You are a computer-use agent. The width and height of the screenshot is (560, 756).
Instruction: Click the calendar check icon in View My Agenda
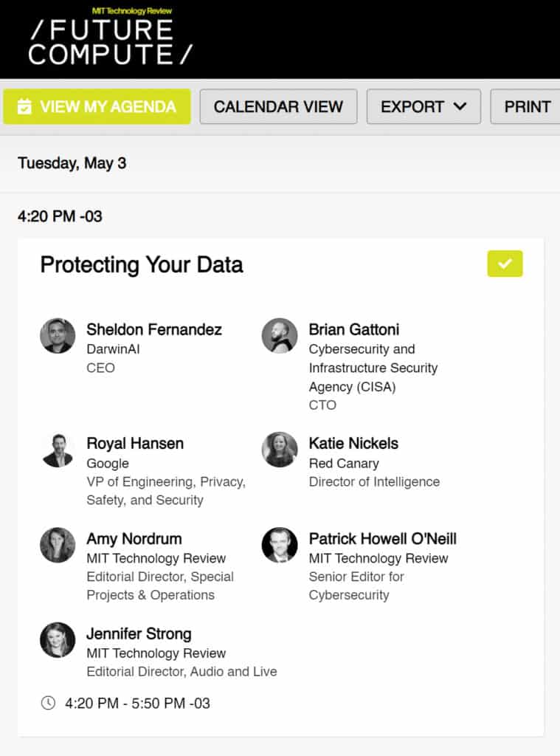click(x=24, y=106)
